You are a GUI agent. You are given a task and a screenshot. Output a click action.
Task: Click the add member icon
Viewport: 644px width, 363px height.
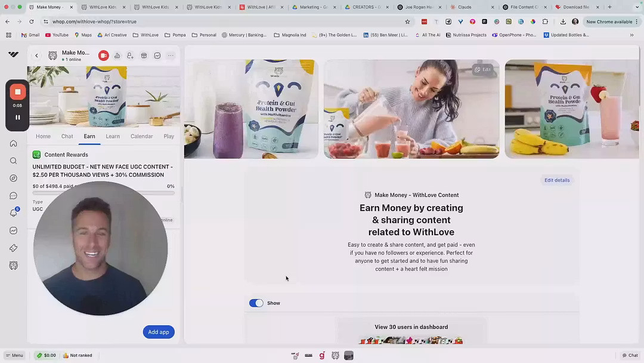(130, 56)
